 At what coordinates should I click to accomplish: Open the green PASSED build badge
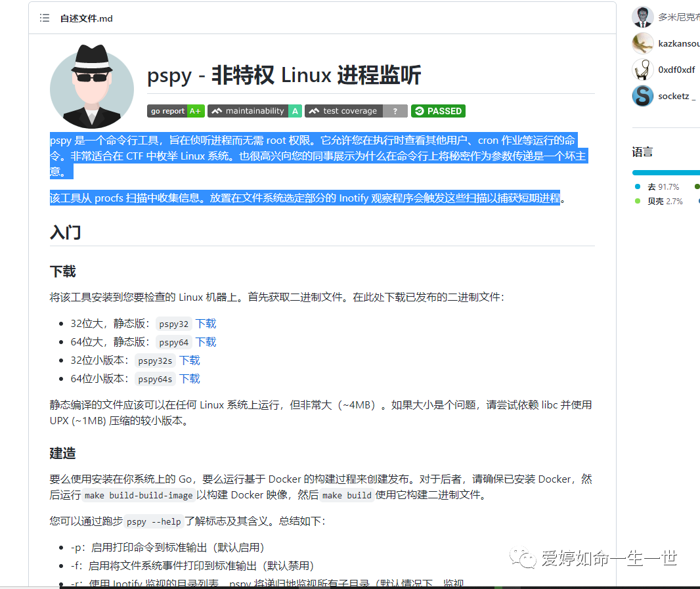(x=439, y=111)
